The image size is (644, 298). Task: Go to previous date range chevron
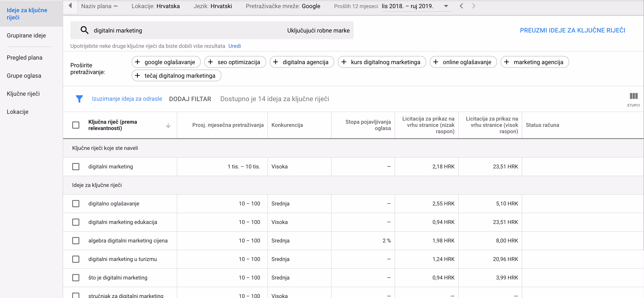point(461,6)
